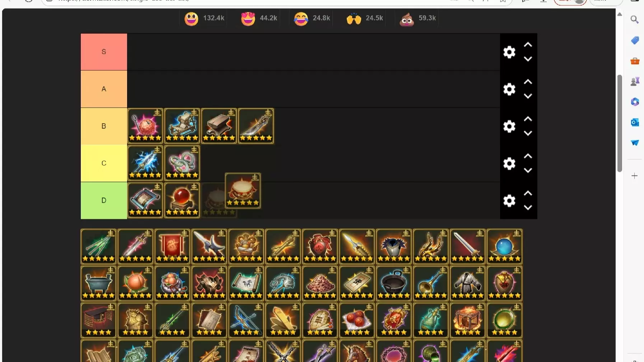Click the page vertical scrollbar thumb

click(620, 123)
